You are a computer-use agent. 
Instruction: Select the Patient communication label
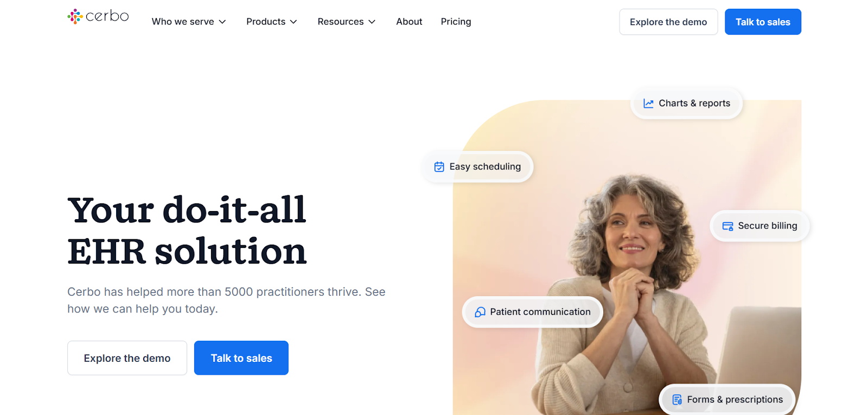pyautogui.click(x=540, y=312)
